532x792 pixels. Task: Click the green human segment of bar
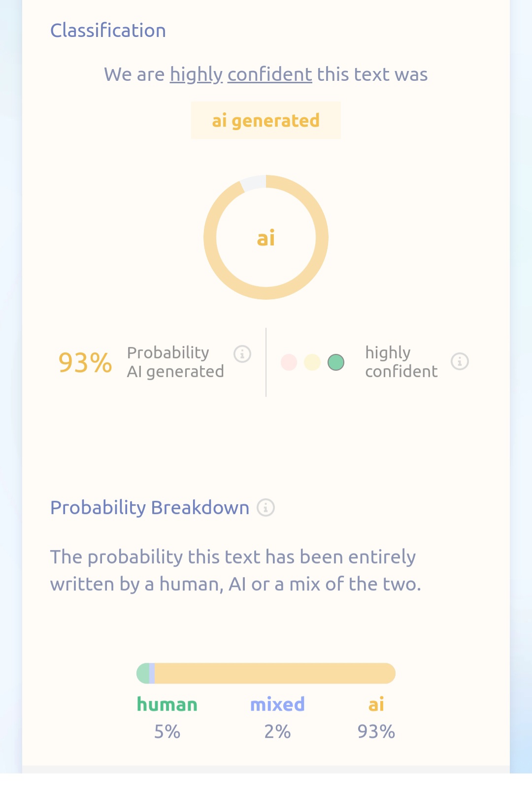click(143, 673)
